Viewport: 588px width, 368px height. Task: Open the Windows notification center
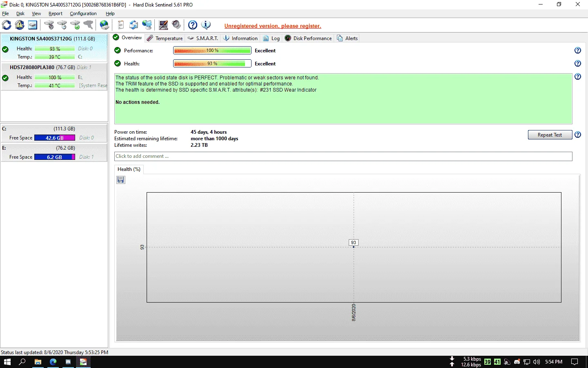point(575,362)
